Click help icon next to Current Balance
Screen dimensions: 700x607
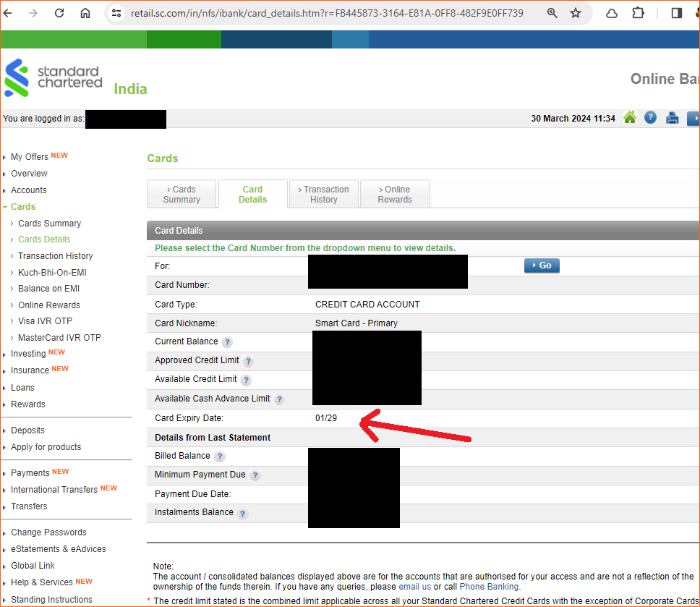click(x=227, y=342)
